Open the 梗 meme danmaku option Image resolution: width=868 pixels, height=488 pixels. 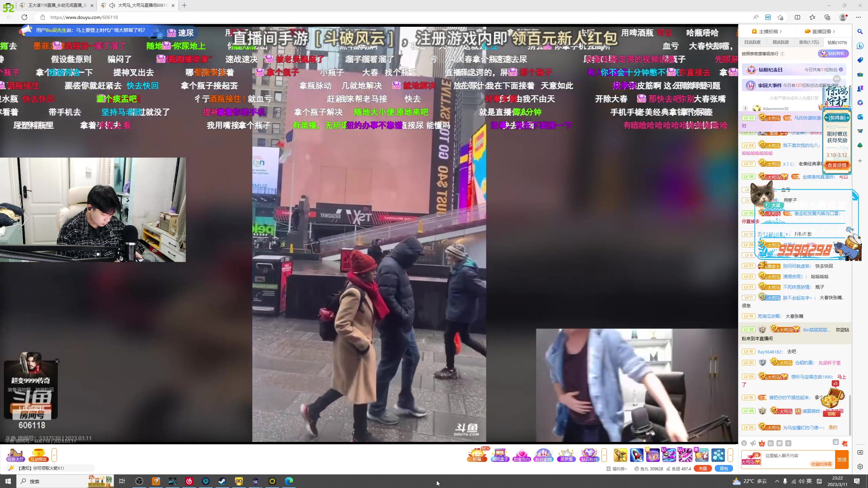779,443
